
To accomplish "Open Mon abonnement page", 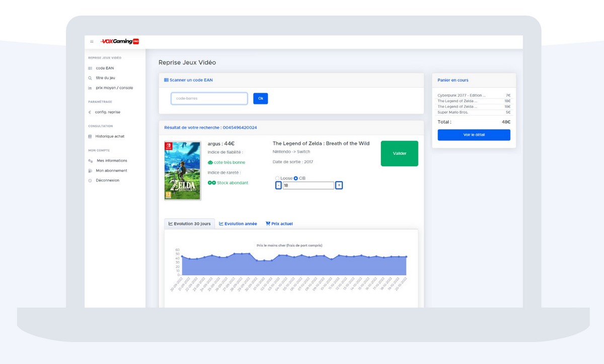I will tap(108, 170).
